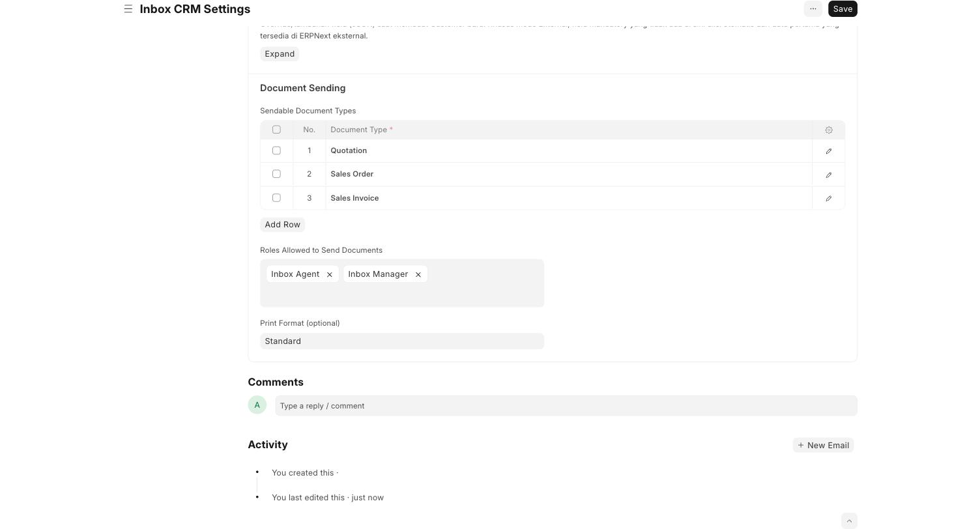Viewport: 980px width, 529px height.
Task: Select all rows checkbox in table header
Action: 276,130
